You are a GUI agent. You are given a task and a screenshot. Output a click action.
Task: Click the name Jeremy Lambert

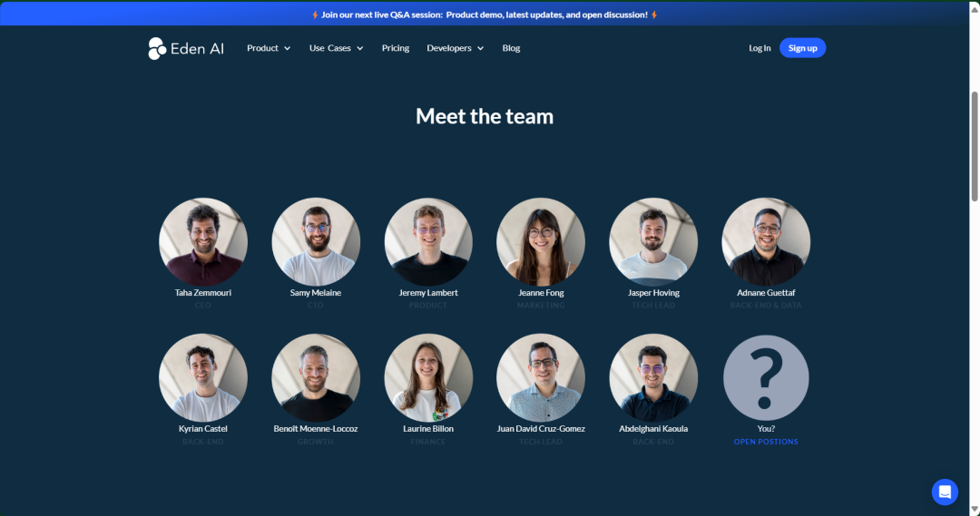[x=428, y=293]
